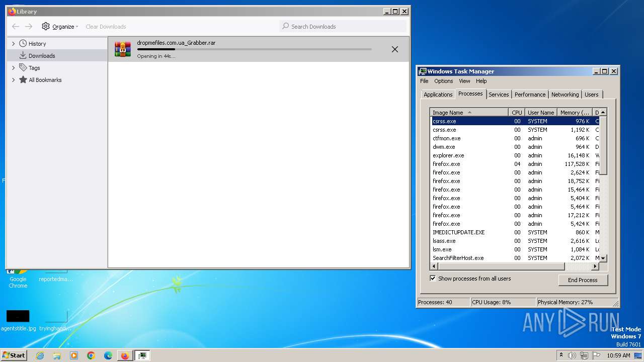Switch to the Performance tab
Image resolution: width=644 pixels, height=362 pixels.
coord(530,95)
